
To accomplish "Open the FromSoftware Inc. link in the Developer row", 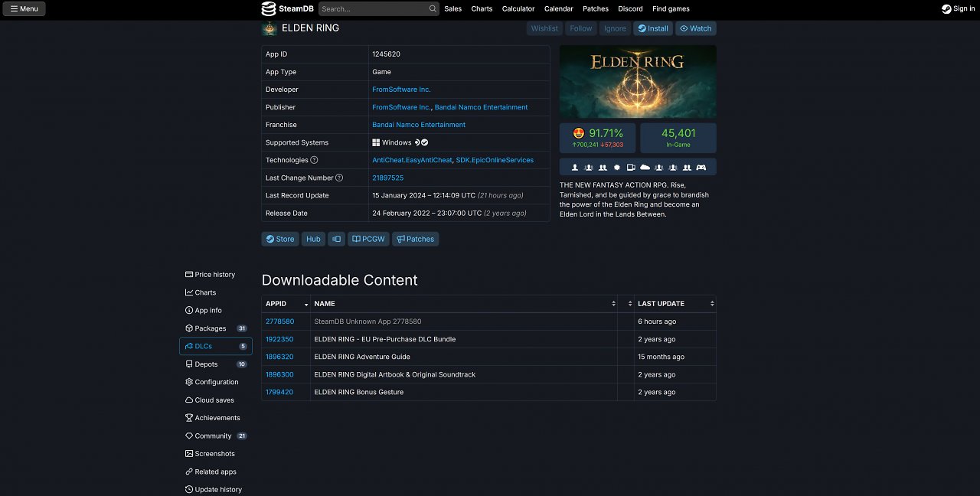I will pyautogui.click(x=401, y=90).
